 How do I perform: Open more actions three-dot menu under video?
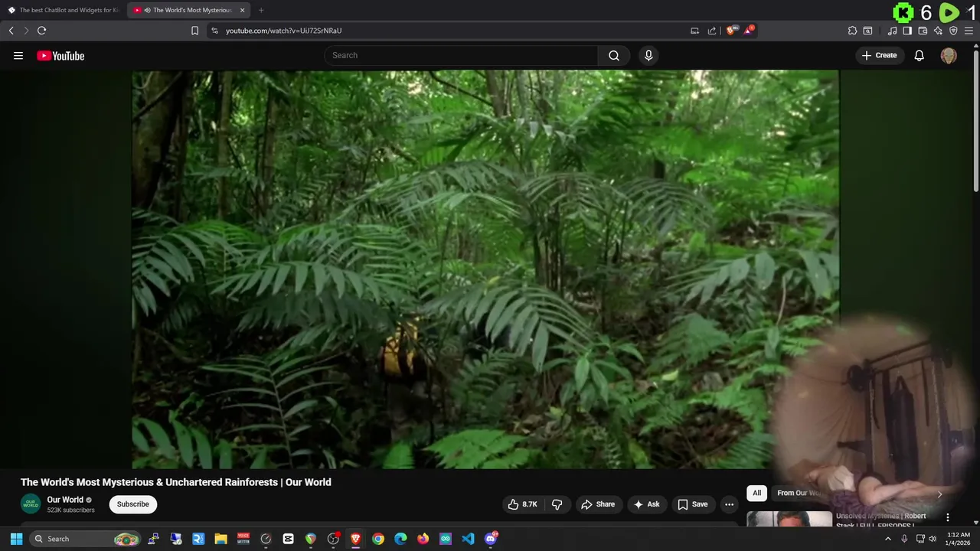(729, 504)
